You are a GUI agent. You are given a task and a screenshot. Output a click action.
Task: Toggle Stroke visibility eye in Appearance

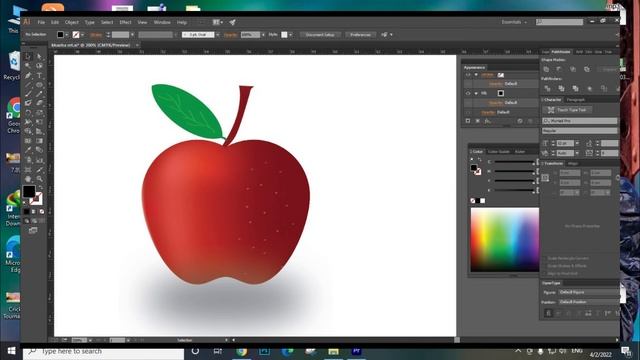click(468, 75)
